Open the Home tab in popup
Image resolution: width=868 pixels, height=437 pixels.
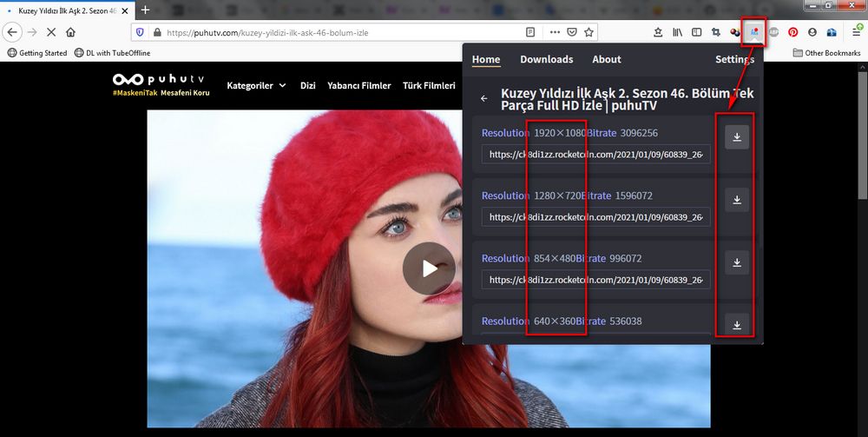point(486,59)
